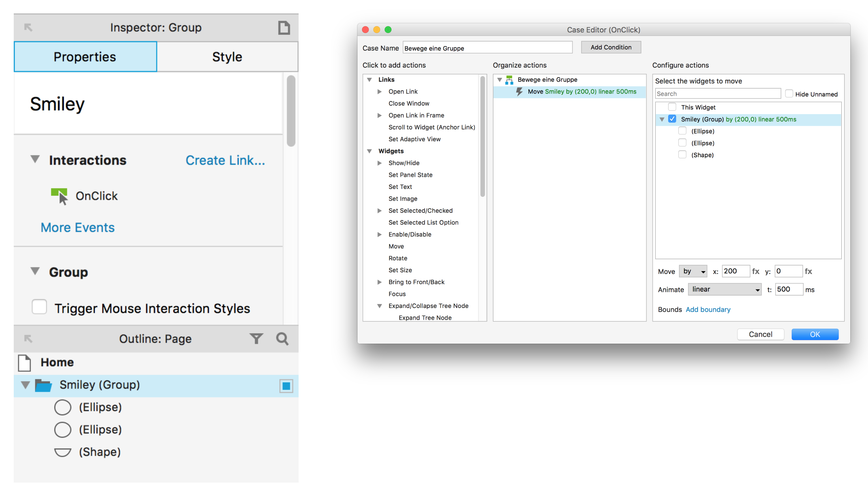Click the animation time t input field

[x=789, y=289]
